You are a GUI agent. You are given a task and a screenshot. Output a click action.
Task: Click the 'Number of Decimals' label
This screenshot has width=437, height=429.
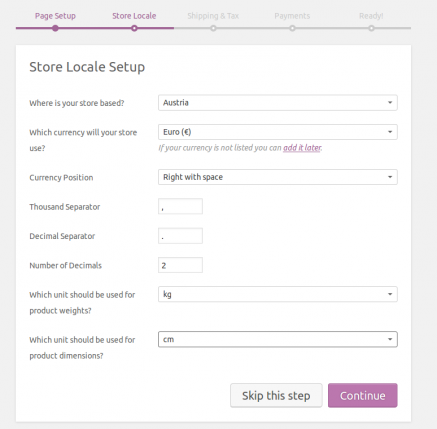tap(65, 265)
